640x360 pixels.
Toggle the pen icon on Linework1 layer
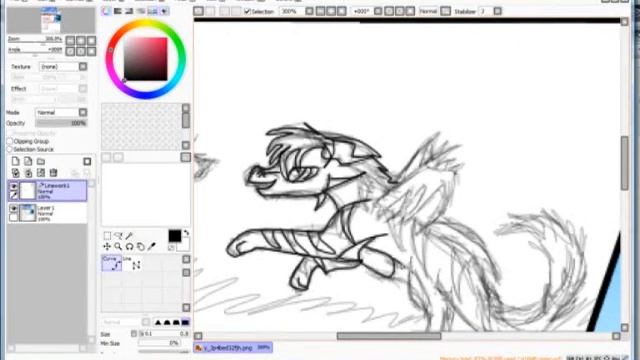[x=13, y=196]
